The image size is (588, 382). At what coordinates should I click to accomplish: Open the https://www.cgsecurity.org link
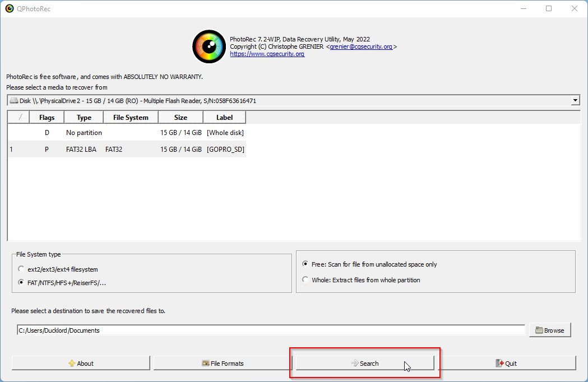coord(267,54)
